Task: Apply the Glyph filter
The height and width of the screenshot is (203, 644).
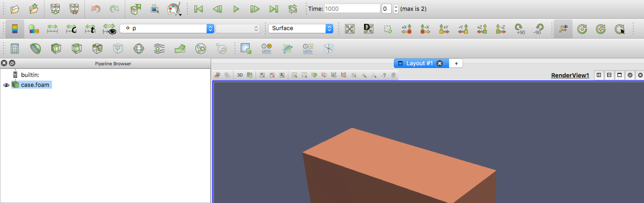Action: point(139,48)
